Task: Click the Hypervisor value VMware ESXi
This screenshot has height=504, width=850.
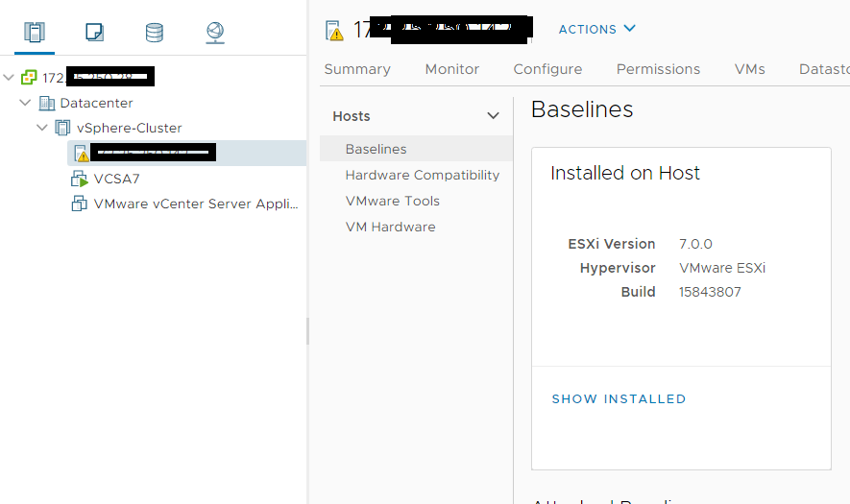Action: 722,268
